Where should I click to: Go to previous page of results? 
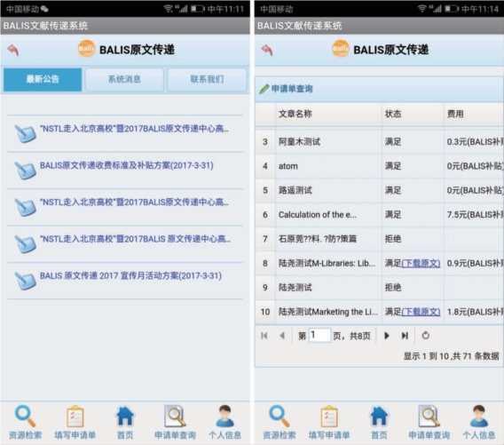click(x=282, y=336)
